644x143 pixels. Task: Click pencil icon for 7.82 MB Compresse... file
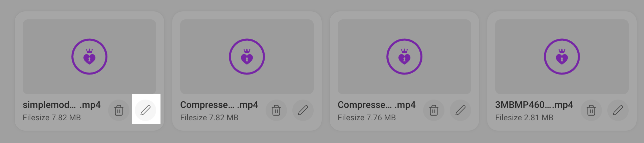(x=303, y=110)
